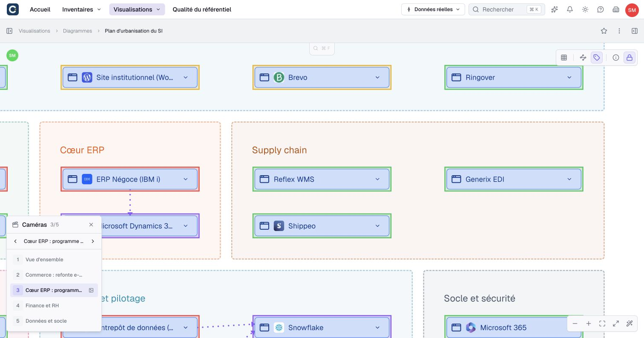644x338 pixels.
Task: Expand the Brevo card chevron
Action: (x=377, y=77)
